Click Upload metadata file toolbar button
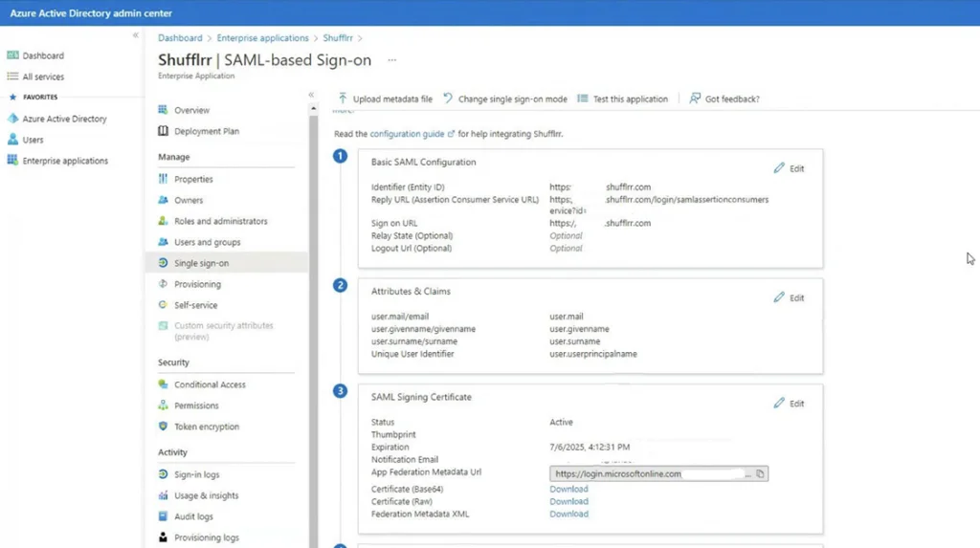 point(385,99)
